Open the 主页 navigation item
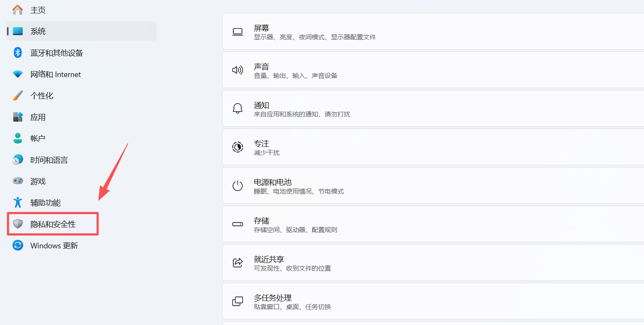The image size is (644, 325). pos(81,10)
